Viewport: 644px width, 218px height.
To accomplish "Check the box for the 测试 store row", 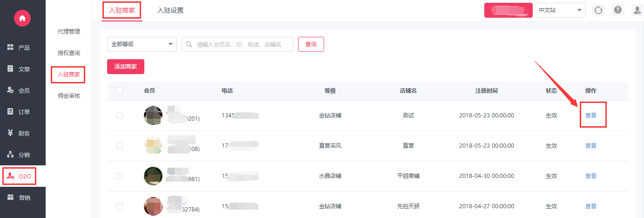I will point(120,116).
